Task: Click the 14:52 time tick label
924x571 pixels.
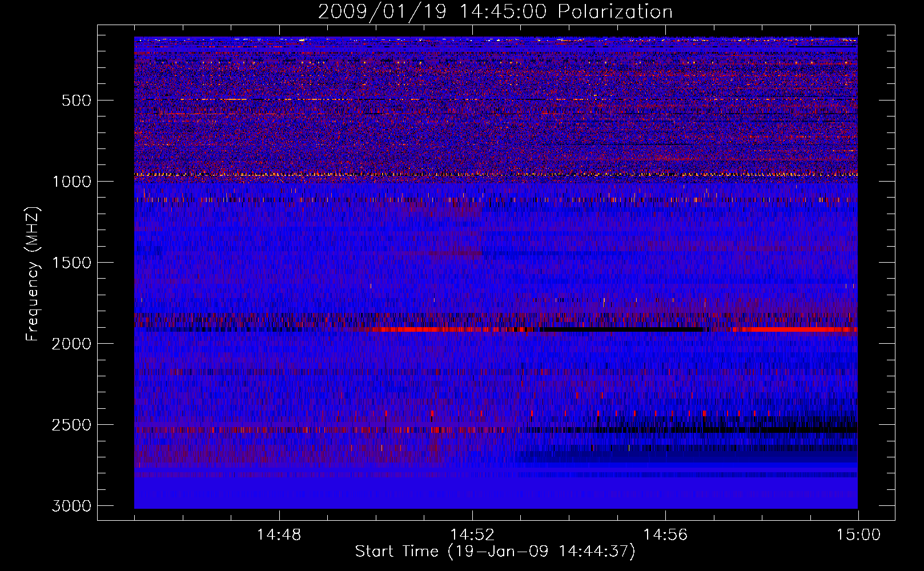Action: point(472,535)
